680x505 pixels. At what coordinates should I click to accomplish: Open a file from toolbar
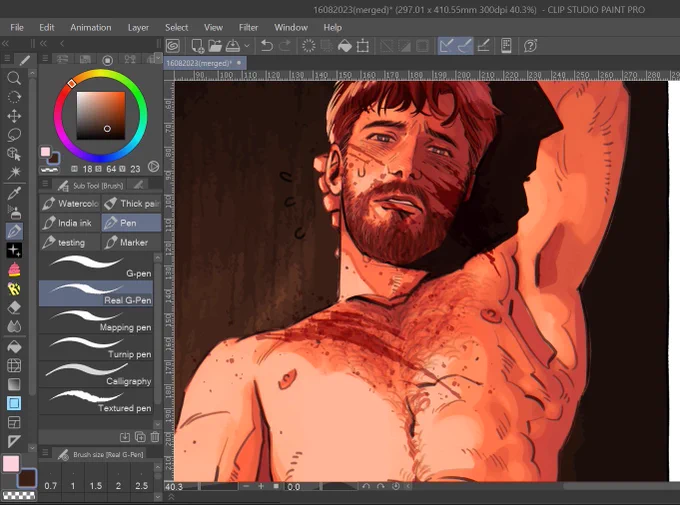(215, 46)
